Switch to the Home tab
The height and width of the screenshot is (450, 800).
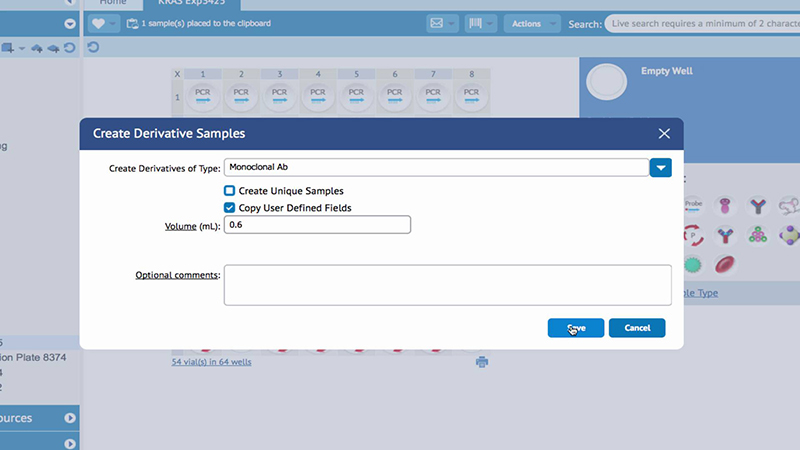(x=113, y=3)
